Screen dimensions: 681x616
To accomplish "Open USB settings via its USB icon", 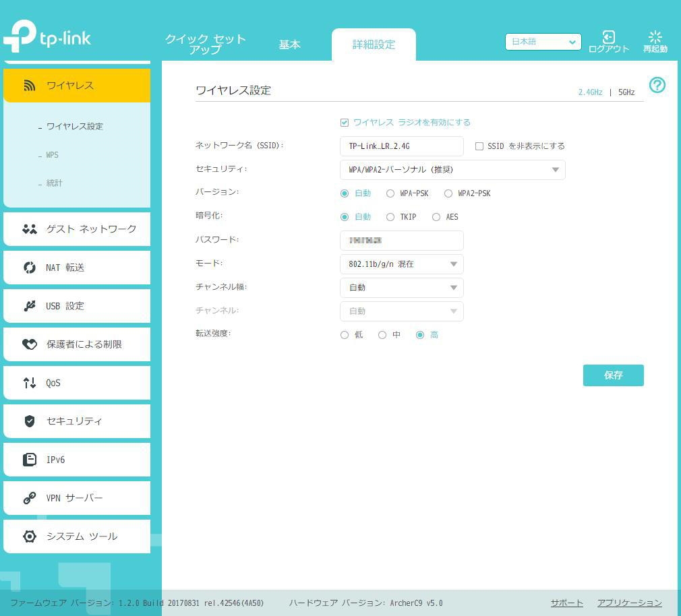I will [30, 305].
